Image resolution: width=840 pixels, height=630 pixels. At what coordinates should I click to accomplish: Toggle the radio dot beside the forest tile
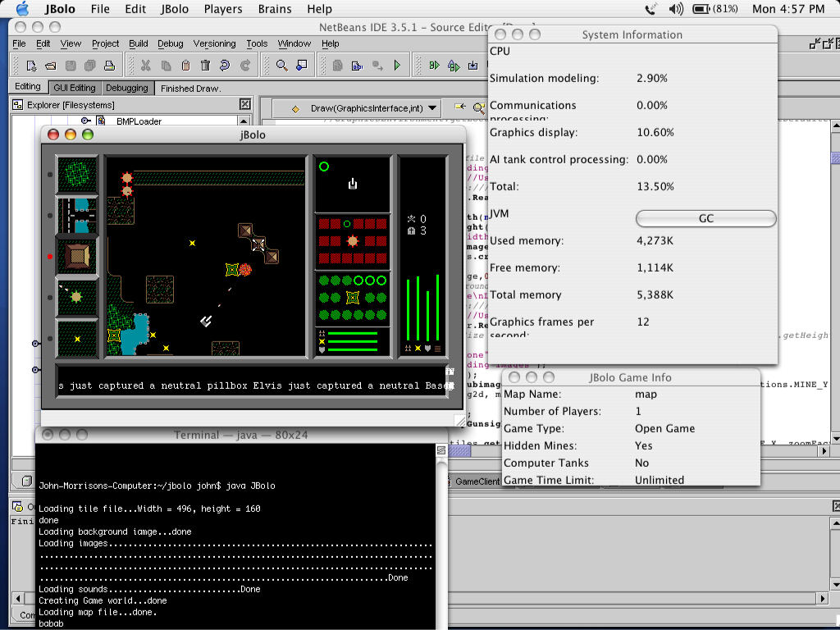pyautogui.click(x=50, y=175)
